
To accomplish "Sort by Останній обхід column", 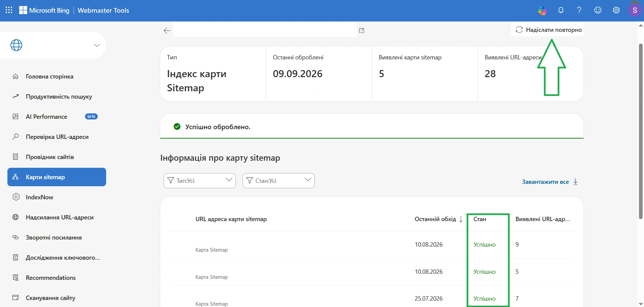I will click(439, 219).
